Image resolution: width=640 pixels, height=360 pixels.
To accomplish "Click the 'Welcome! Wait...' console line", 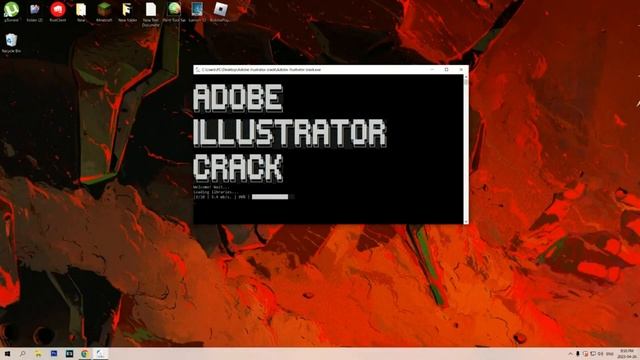I will 211,187.
